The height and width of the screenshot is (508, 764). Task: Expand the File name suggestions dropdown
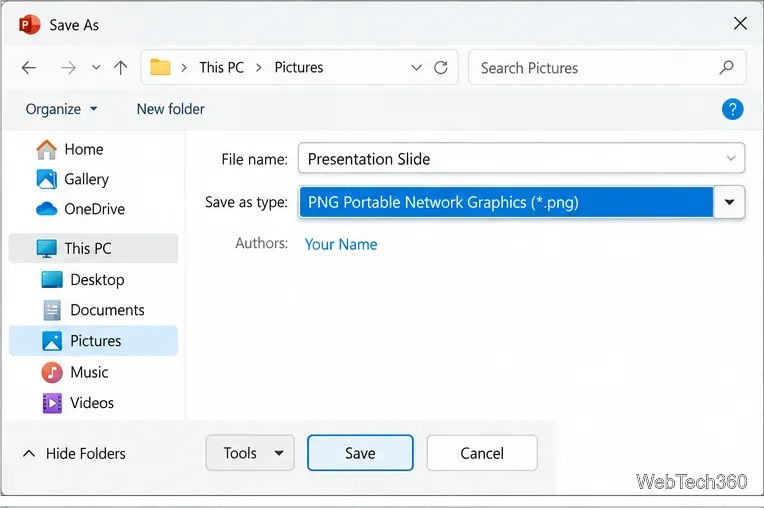[731, 158]
